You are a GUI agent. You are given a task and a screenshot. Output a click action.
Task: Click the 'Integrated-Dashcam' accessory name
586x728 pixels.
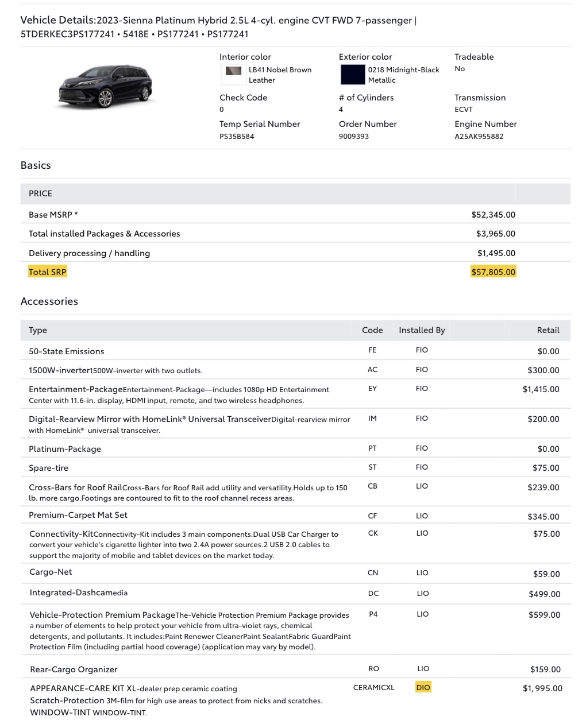tap(71, 593)
